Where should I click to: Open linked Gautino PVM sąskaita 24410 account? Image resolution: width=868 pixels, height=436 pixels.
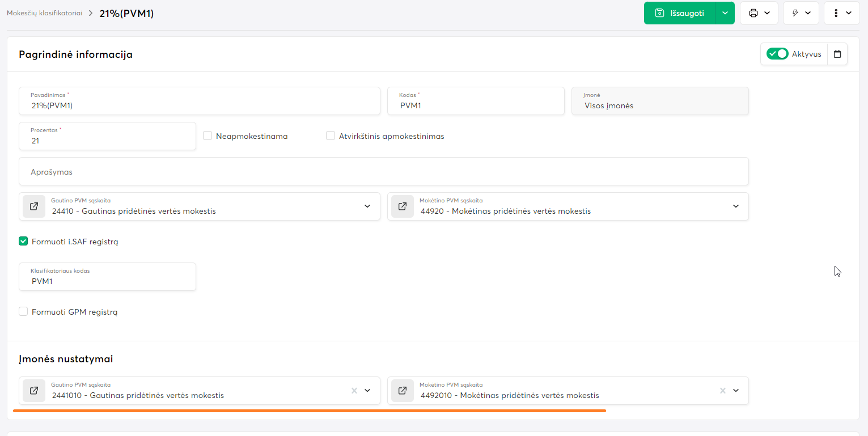34,206
